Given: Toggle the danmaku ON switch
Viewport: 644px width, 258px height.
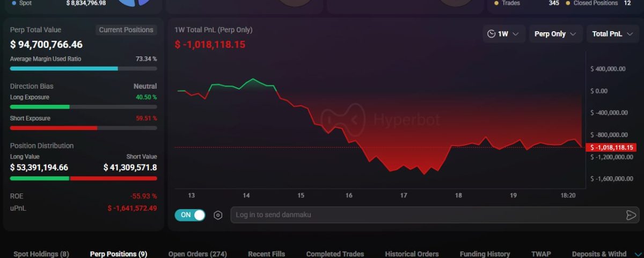Looking at the screenshot, I should (x=190, y=215).
